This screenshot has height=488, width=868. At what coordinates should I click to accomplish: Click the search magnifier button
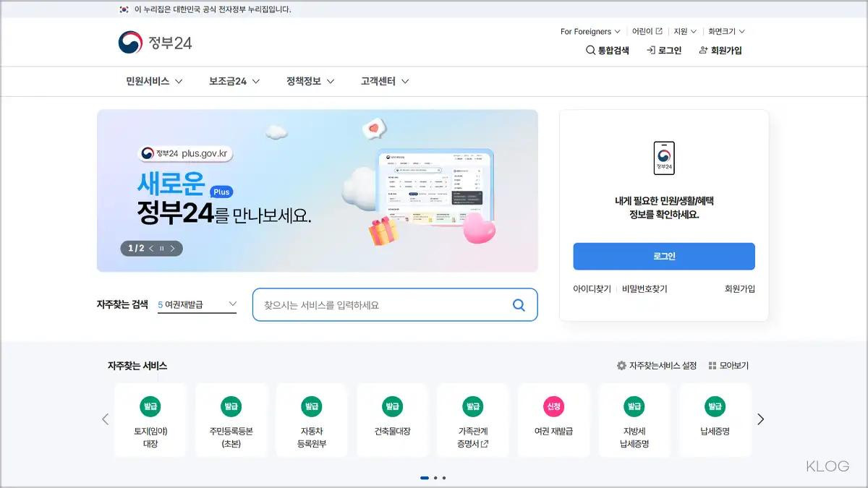tap(519, 305)
